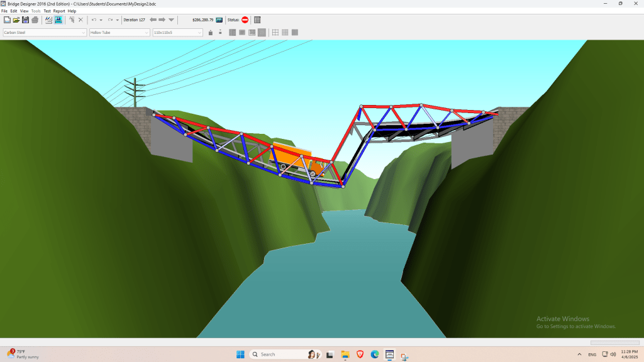Viewport: 644px width, 362px height.
Task: Redo the last undone action
Action: point(110,19)
